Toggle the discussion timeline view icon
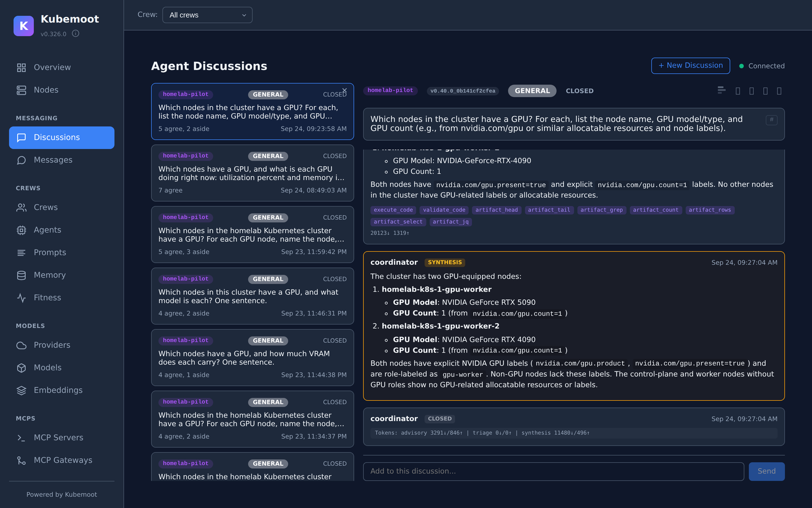 [721, 90]
